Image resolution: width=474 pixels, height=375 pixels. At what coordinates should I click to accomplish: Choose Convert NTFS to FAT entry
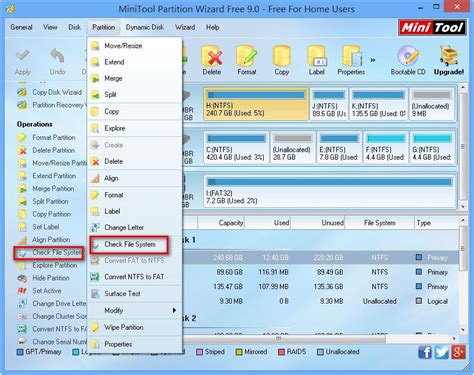pyautogui.click(x=135, y=277)
